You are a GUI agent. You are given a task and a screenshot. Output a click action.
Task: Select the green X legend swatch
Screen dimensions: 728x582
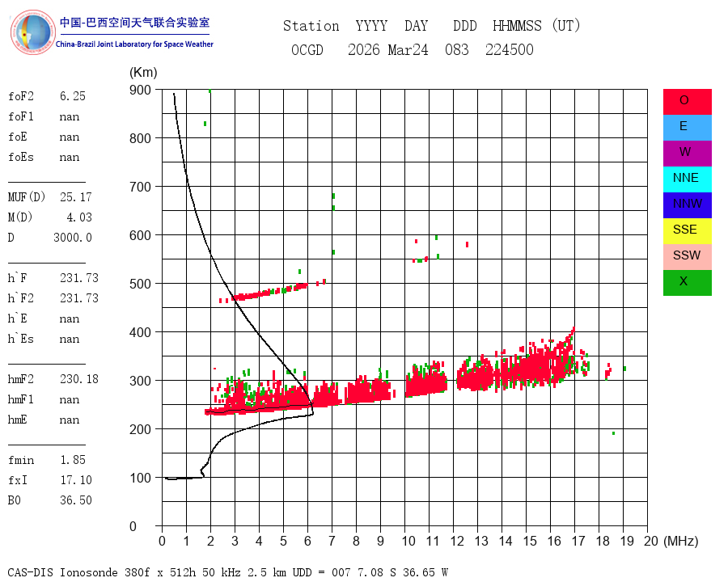click(687, 283)
